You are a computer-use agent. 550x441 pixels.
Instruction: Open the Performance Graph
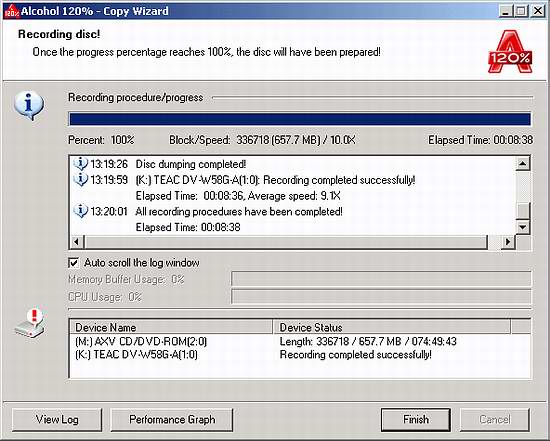tap(172, 420)
